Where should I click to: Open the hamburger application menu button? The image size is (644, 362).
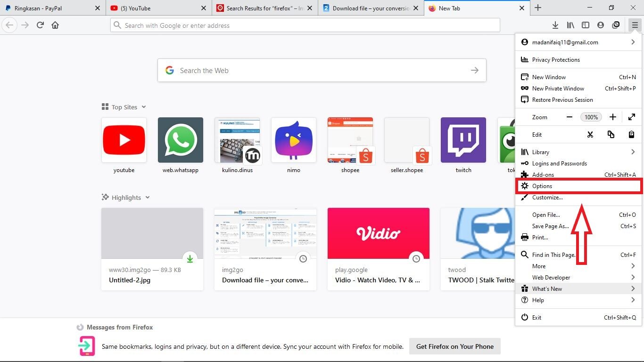click(x=635, y=25)
